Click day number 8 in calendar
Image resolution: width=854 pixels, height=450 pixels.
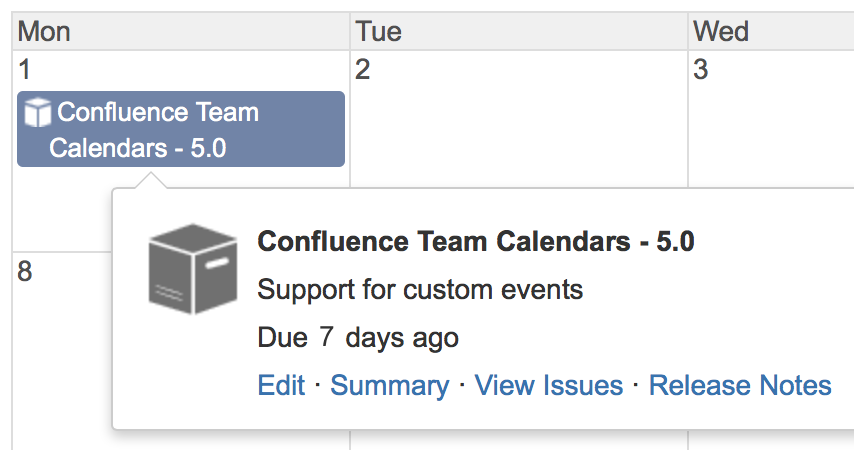tap(25, 272)
